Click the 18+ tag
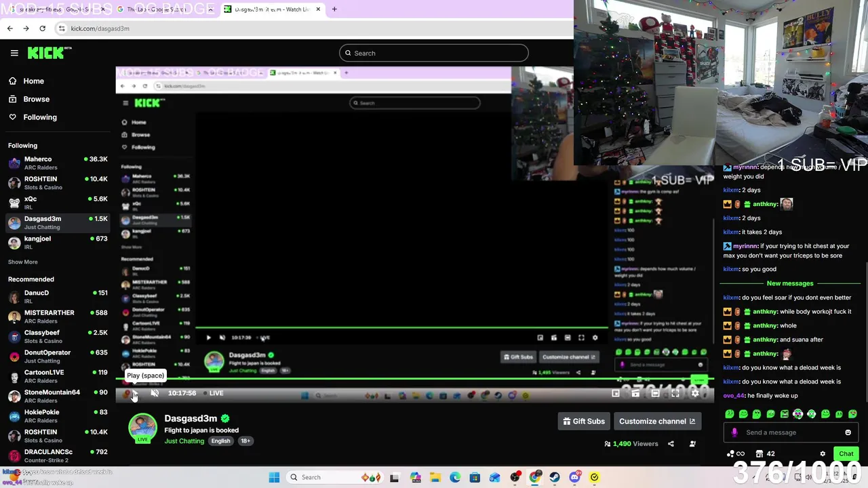This screenshot has width=868, height=488. click(245, 441)
